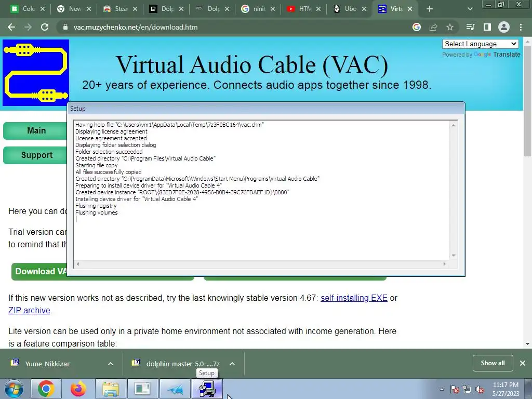The height and width of the screenshot is (399, 532).
Task: Activate the Setup taskbar icon
Action: tap(207, 389)
